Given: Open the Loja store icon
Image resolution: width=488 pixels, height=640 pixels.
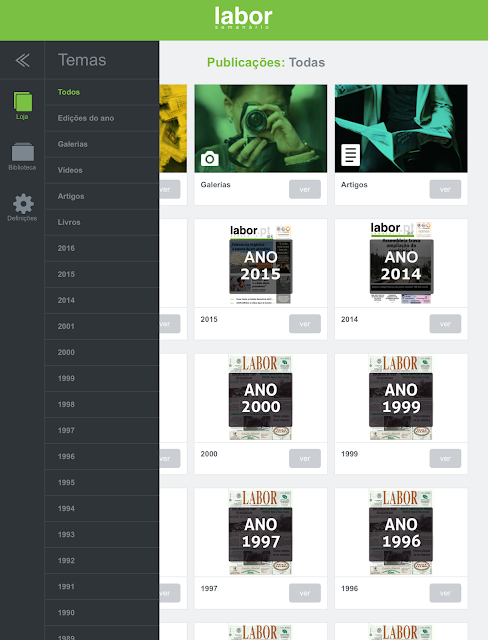Looking at the screenshot, I should click(x=22, y=106).
